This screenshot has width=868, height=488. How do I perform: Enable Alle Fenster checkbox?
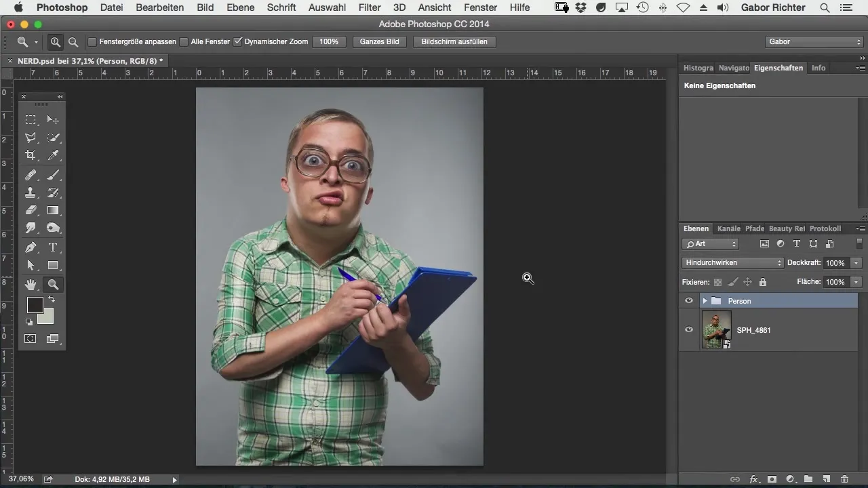point(184,41)
